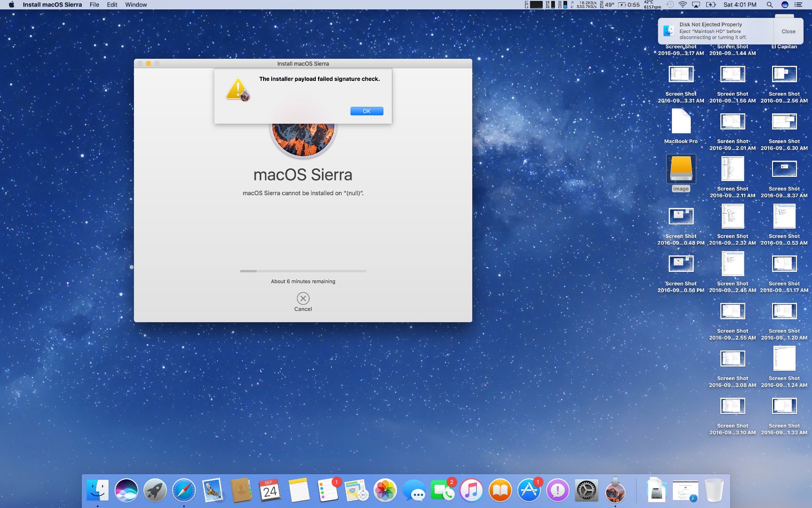Select Screen Shot 2016-09...1.33 AM thumbnail
The image size is (812, 508).
point(784,405)
